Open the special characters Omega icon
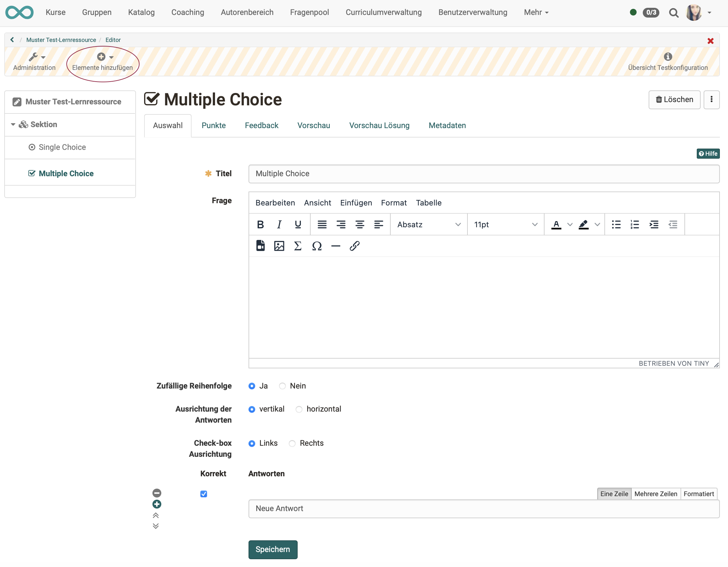This screenshot has width=728, height=567. pyautogui.click(x=317, y=246)
